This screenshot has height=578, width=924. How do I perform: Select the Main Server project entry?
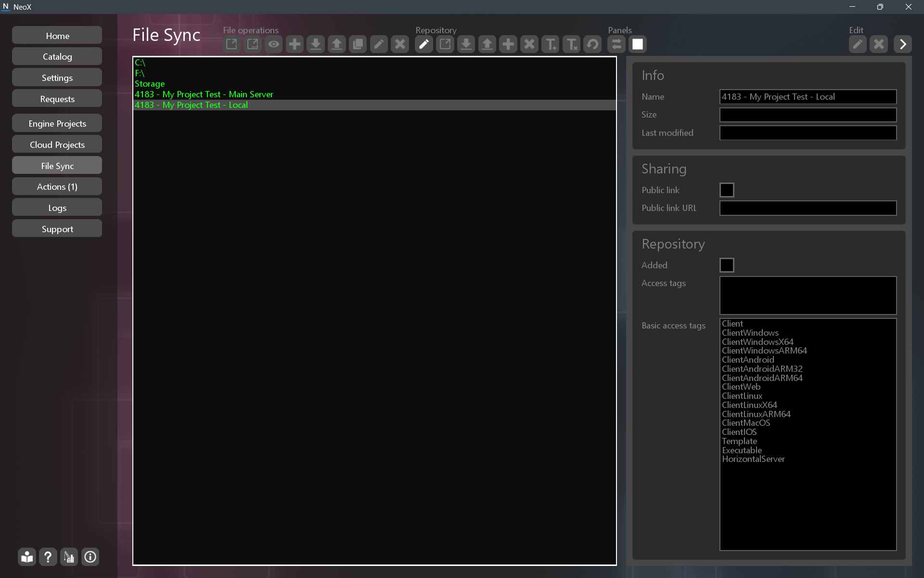pyautogui.click(x=204, y=94)
